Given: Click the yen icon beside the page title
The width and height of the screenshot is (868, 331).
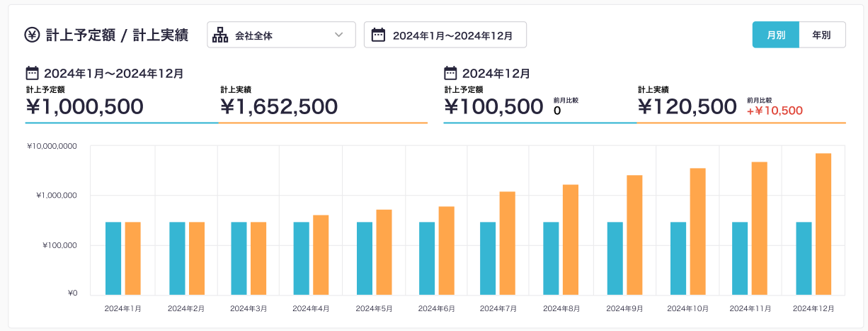Looking at the screenshot, I should 33,35.
